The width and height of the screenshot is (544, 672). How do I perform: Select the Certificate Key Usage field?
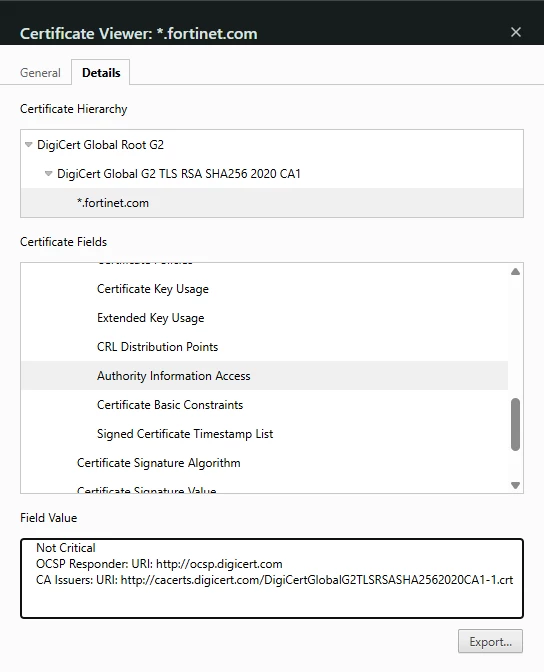pyautogui.click(x=153, y=289)
